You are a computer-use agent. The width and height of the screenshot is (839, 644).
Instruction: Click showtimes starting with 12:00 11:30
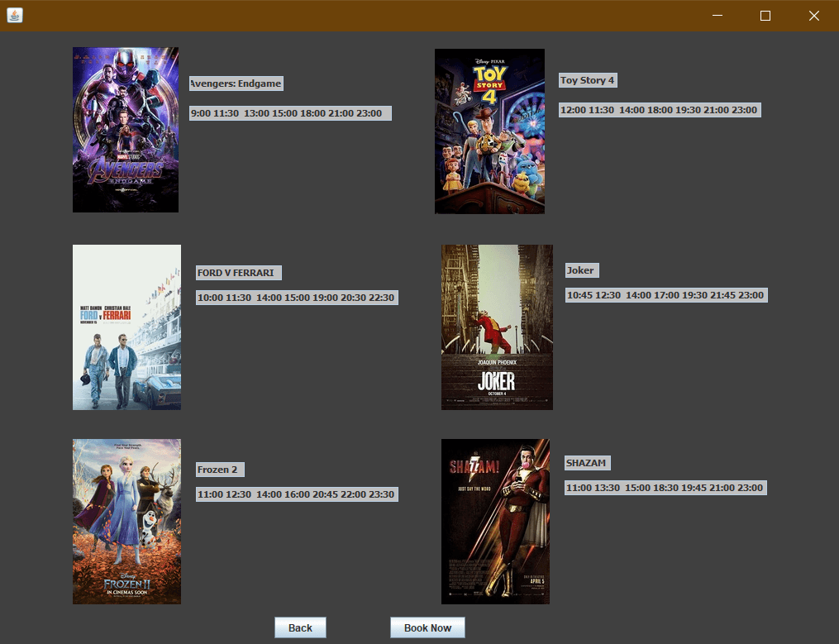[660, 110]
